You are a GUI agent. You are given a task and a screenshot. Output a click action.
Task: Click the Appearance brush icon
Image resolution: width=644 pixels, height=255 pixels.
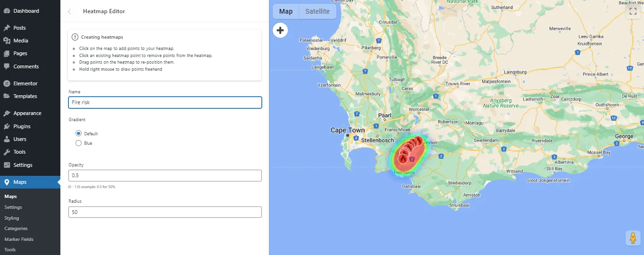coord(7,113)
